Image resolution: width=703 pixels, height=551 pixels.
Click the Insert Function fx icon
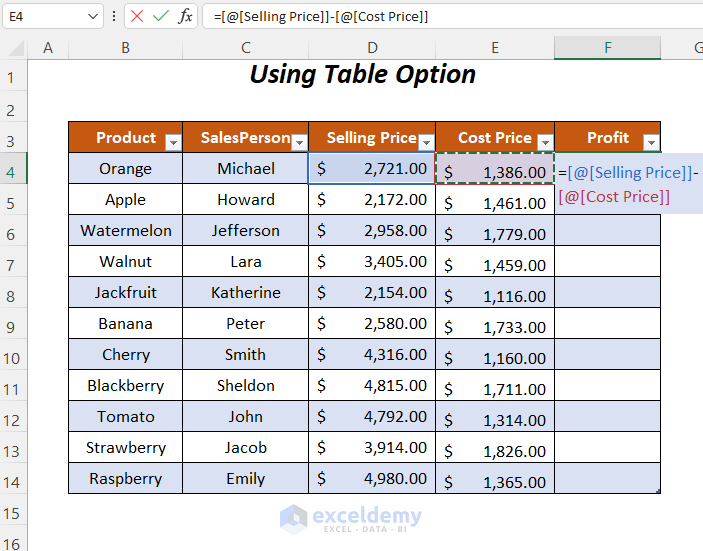[186, 16]
